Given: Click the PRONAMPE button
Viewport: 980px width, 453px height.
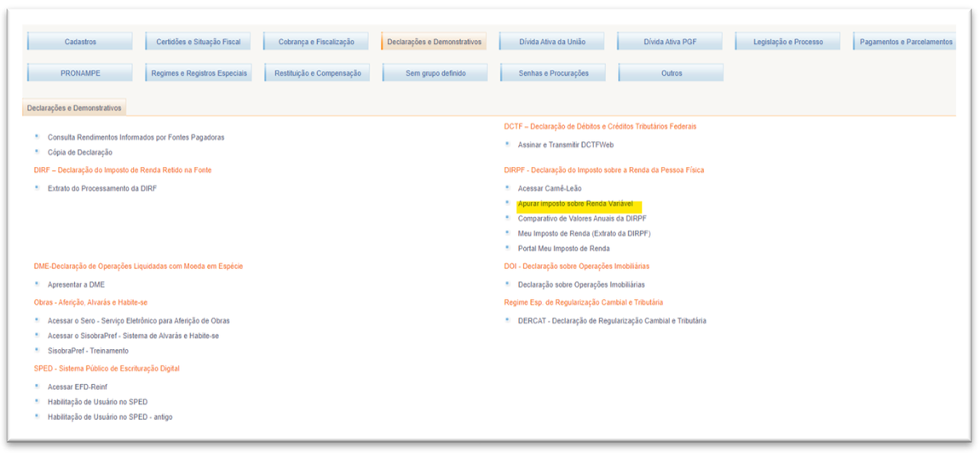Looking at the screenshot, I should [x=80, y=73].
